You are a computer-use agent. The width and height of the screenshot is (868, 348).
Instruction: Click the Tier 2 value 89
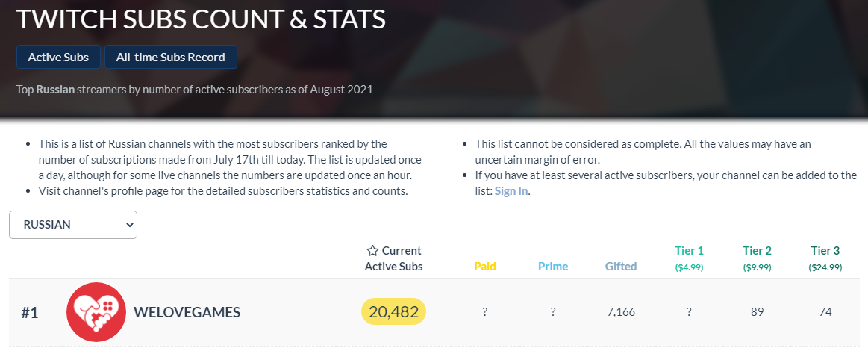pyautogui.click(x=757, y=312)
